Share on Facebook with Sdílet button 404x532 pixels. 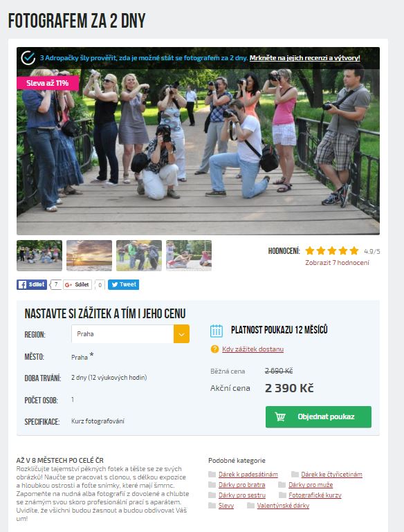[x=32, y=284]
